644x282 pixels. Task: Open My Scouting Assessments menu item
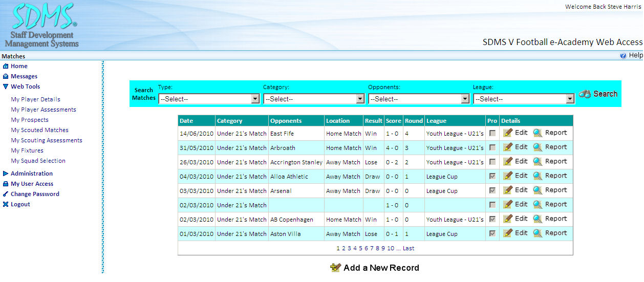pos(47,140)
